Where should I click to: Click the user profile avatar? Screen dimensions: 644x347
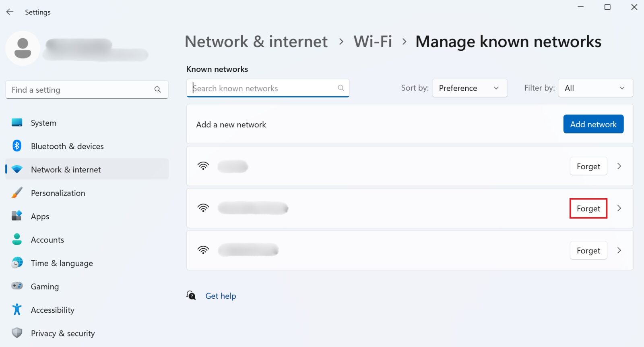[x=23, y=48]
